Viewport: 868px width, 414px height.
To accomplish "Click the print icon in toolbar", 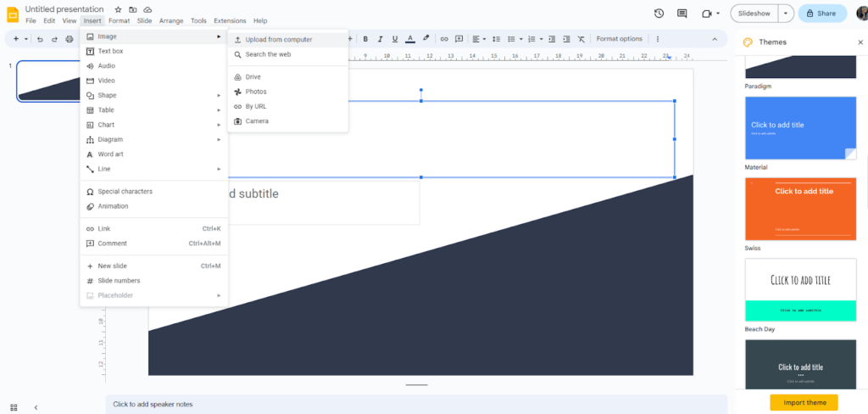I will [70, 39].
